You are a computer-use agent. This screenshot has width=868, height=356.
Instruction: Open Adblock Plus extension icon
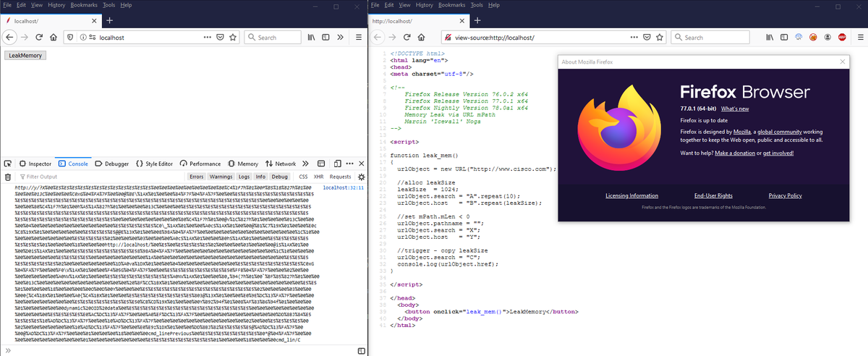(x=843, y=37)
